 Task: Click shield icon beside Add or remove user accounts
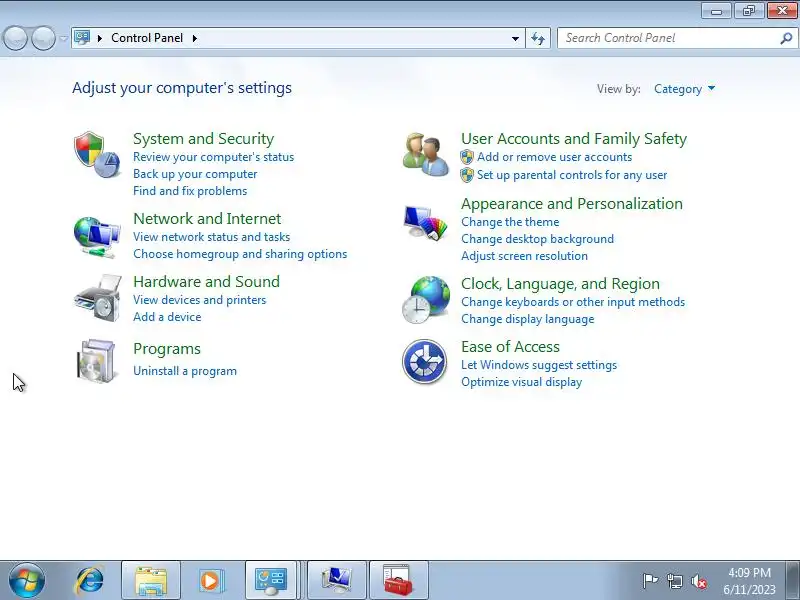click(467, 157)
